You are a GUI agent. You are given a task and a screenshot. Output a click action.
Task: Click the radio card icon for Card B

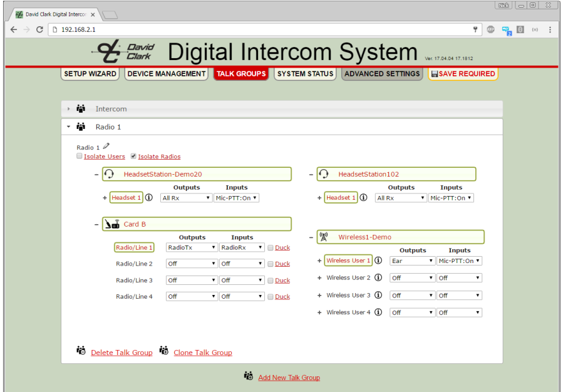click(x=112, y=224)
